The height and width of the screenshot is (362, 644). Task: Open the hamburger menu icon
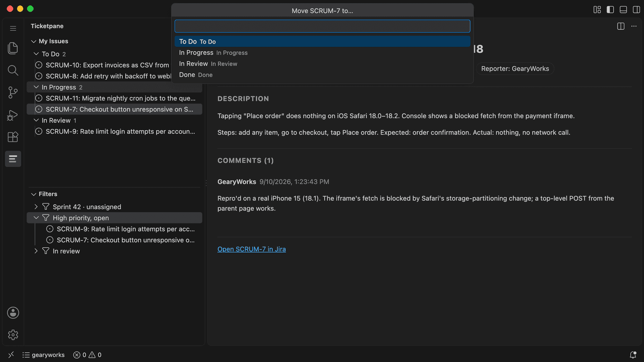click(x=13, y=28)
